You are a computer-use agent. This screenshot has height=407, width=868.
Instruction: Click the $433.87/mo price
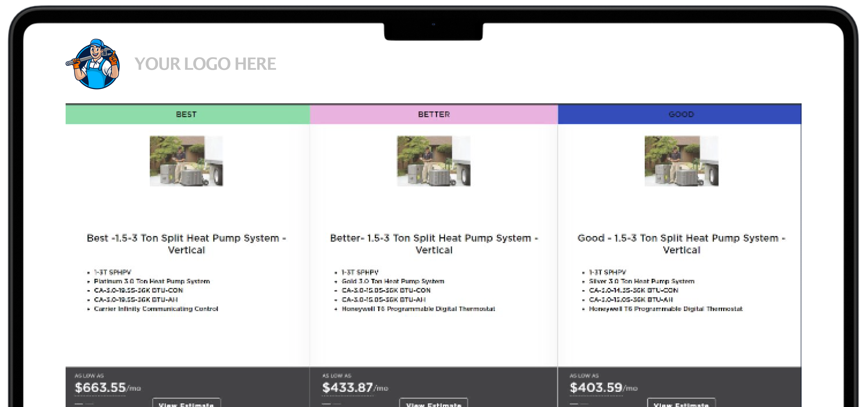pyautogui.click(x=355, y=387)
